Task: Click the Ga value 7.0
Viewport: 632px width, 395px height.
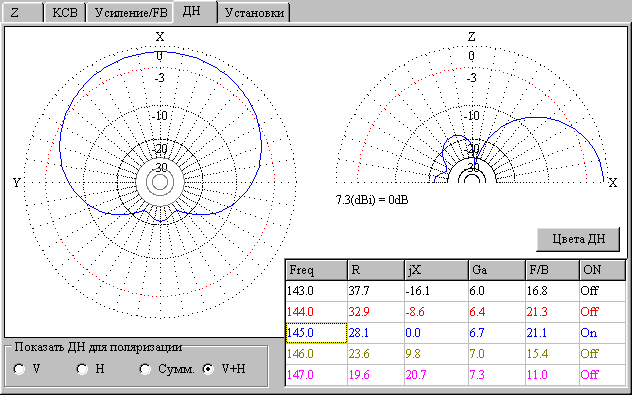Action: (x=497, y=354)
